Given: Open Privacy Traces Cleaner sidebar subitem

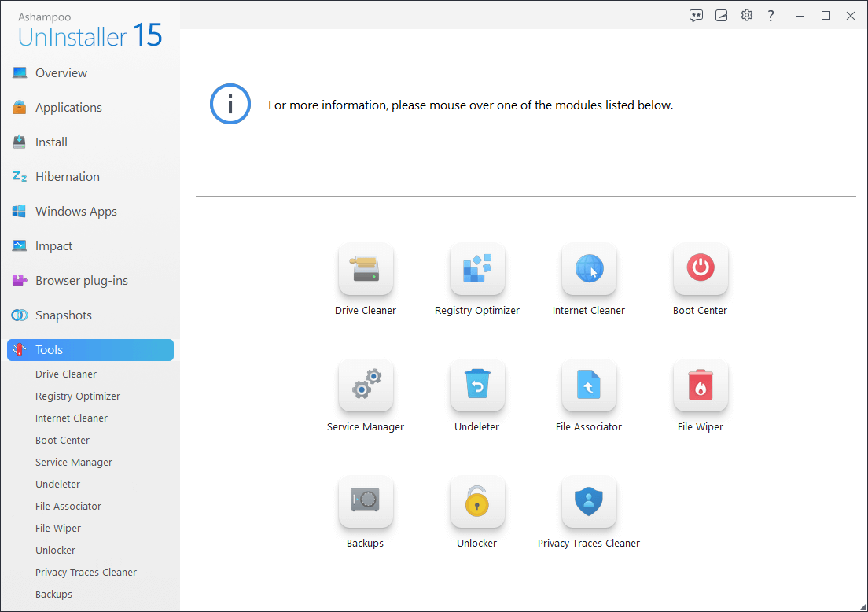Looking at the screenshot, I should [86, 573].
